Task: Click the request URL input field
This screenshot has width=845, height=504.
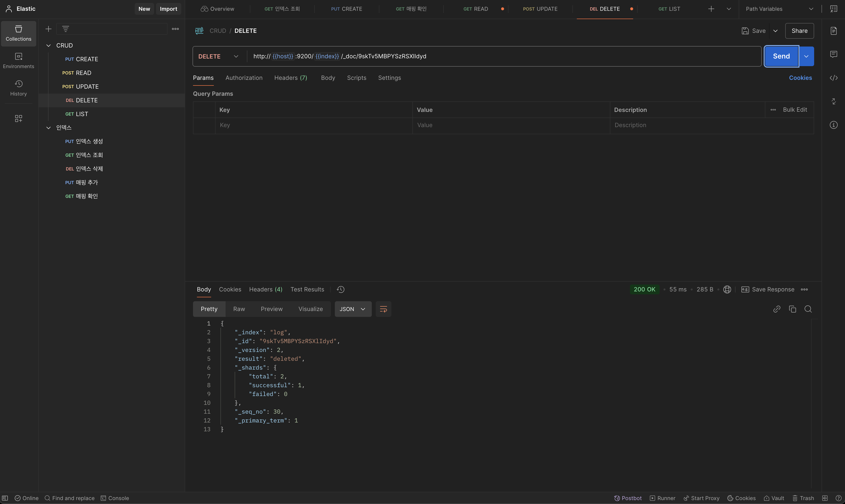Action: 503,56
